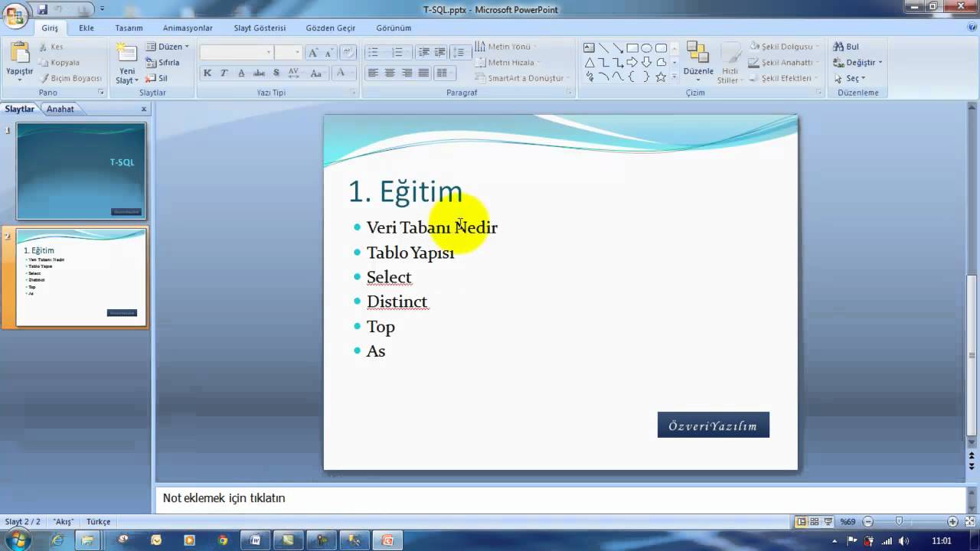Justify the paragraph text
Image resolution: width=980 pixels, height=551 pixels.
423,73
